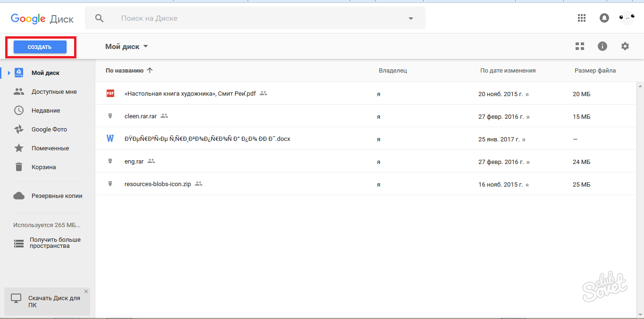Click the search magnifier icon
The width and height of the screenshot is (644, 319).
pos(99,18)
